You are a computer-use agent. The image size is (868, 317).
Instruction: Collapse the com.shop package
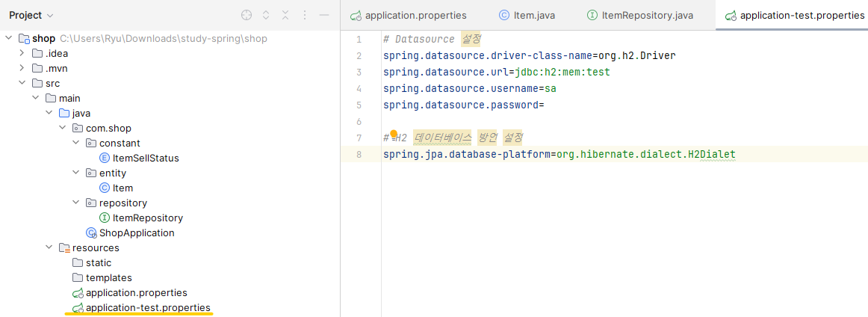(x=62, y=129)
